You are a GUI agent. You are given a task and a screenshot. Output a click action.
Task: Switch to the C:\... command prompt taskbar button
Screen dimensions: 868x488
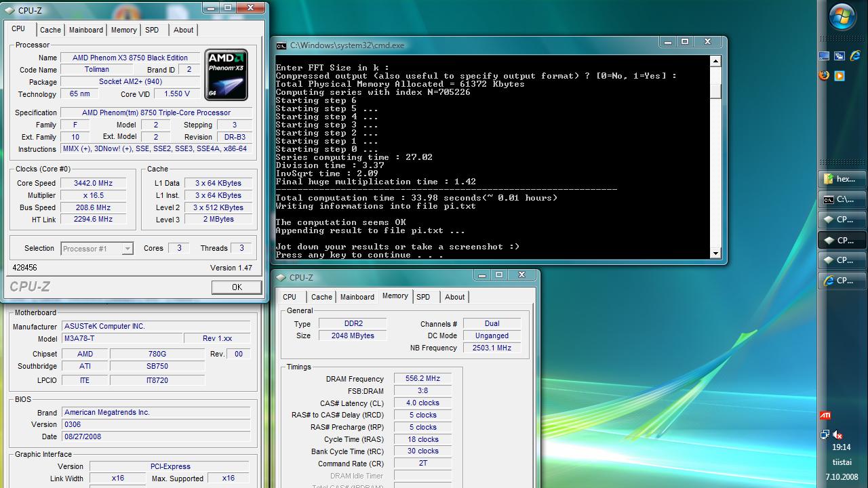point(842,199)
